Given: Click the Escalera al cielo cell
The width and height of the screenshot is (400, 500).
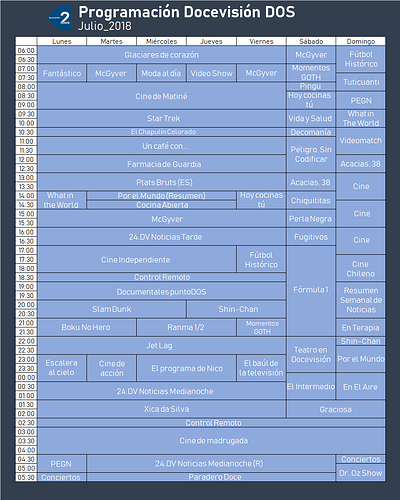Looking at the screenshot, I should pyautogui.click(x=62, y=368).
